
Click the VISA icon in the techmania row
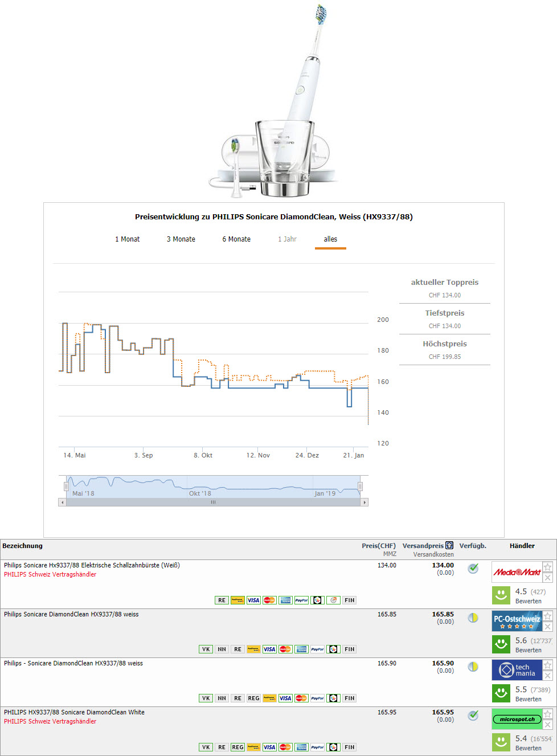(285, 698)
